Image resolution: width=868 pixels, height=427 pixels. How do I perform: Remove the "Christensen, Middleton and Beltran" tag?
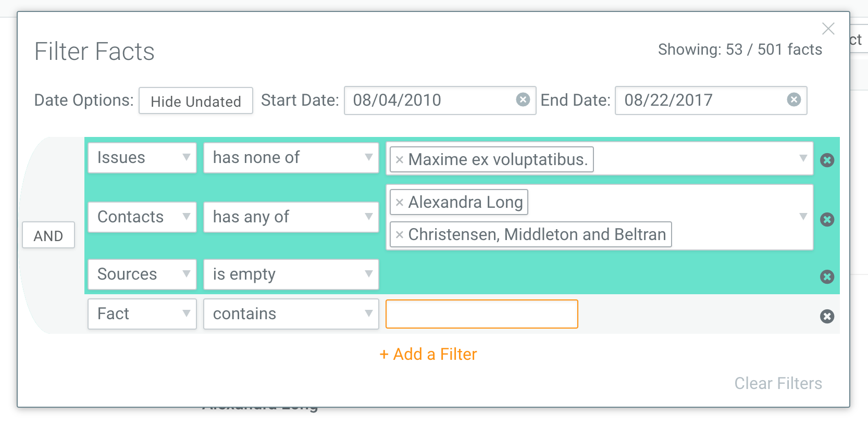400,234
